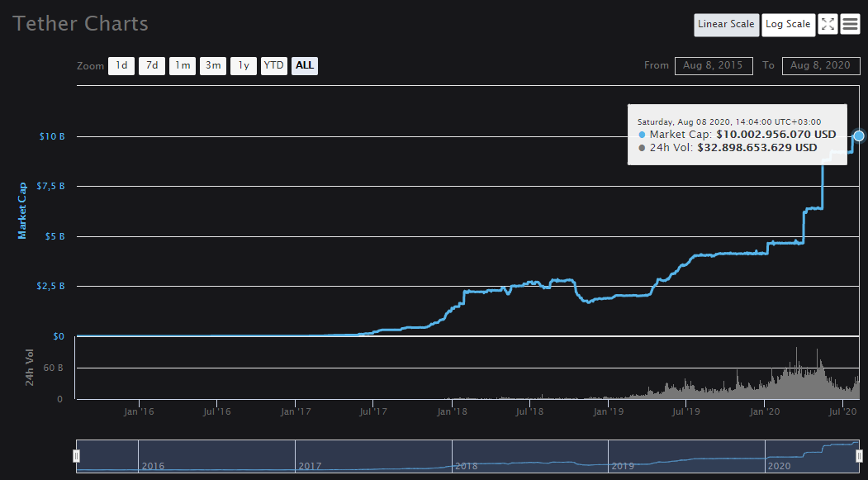The width and height of the screenshot is (868, 480).
Task: Open fullscreen chart view icon
Action: [x=828, y=24]
